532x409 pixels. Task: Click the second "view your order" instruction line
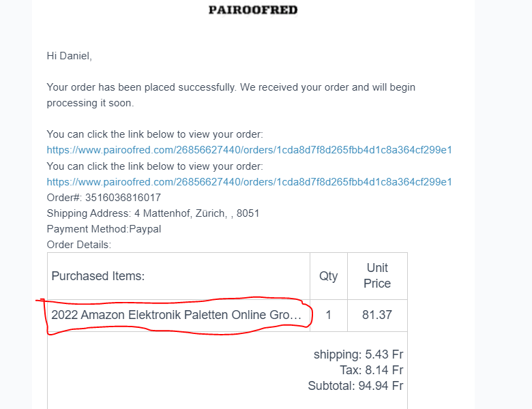coord(155,166)
